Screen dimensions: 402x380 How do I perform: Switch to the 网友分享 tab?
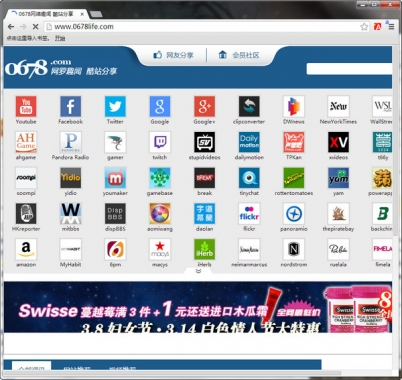click(173, 55)
